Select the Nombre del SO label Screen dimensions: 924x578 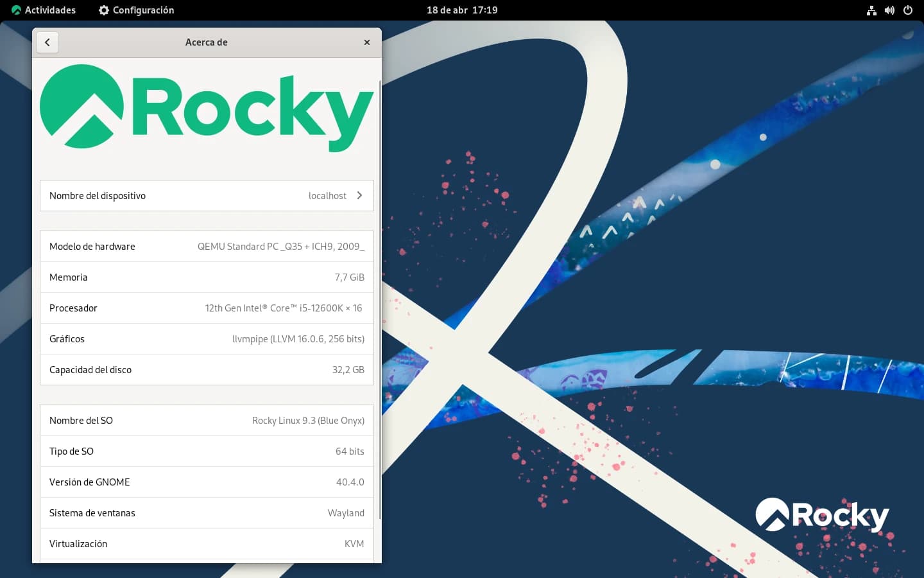[81, 421]
